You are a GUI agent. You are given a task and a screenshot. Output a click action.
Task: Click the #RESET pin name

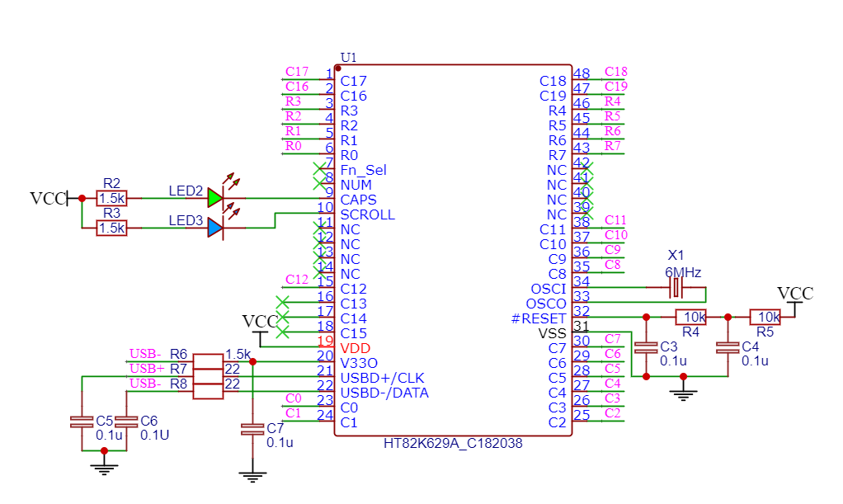coord(538,318)
